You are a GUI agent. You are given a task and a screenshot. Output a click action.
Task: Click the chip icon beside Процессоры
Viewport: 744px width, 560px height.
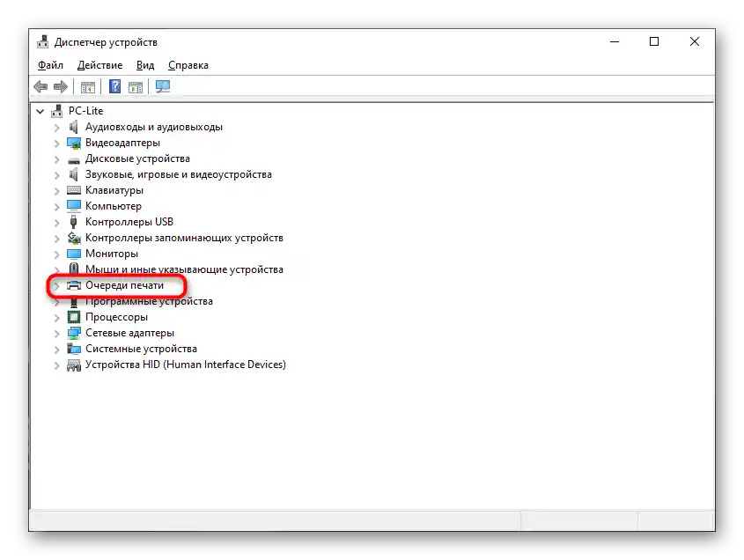74,317
